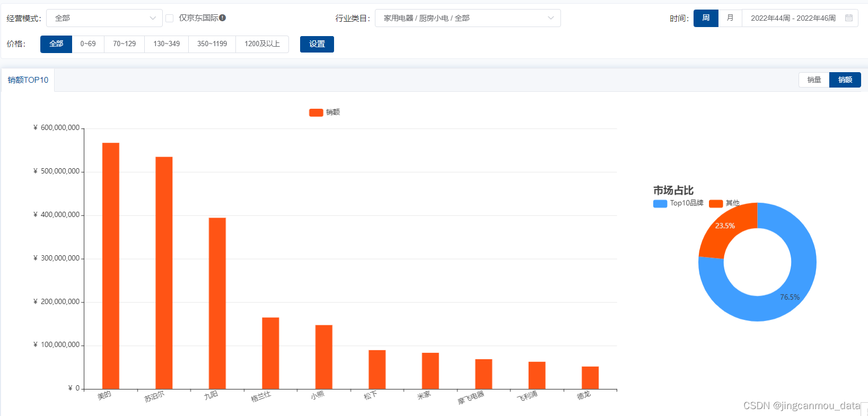Click the 苏泊尔 bar in chart
The image size is (868, 416).
point(164,273)
